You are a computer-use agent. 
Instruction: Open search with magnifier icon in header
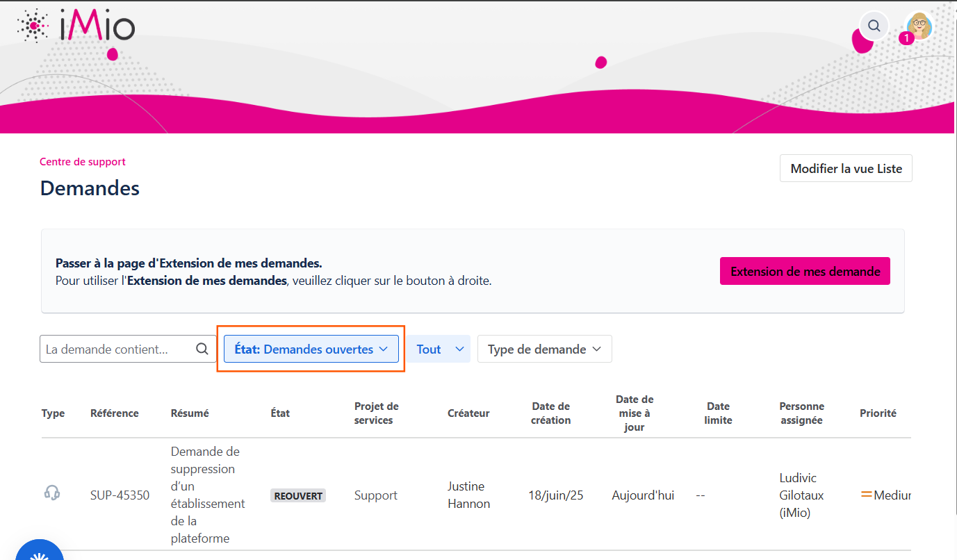tap(874, 26)
